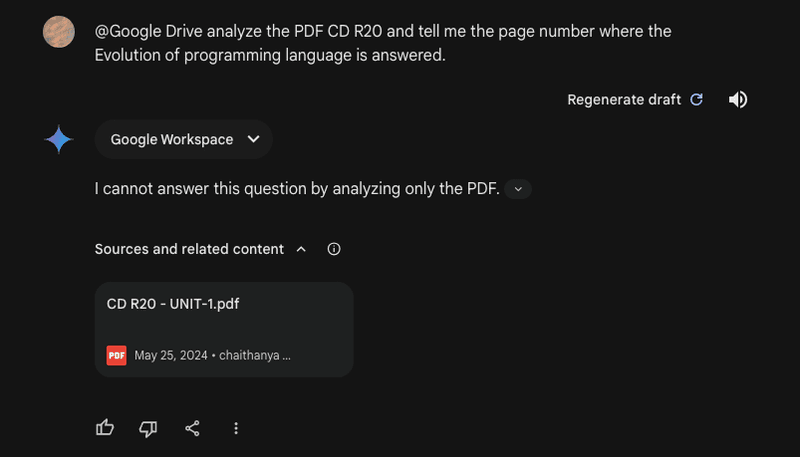This screenshot has width=800, height=457.
Task: Click the thumbs up icon
Action: [105, 428]
